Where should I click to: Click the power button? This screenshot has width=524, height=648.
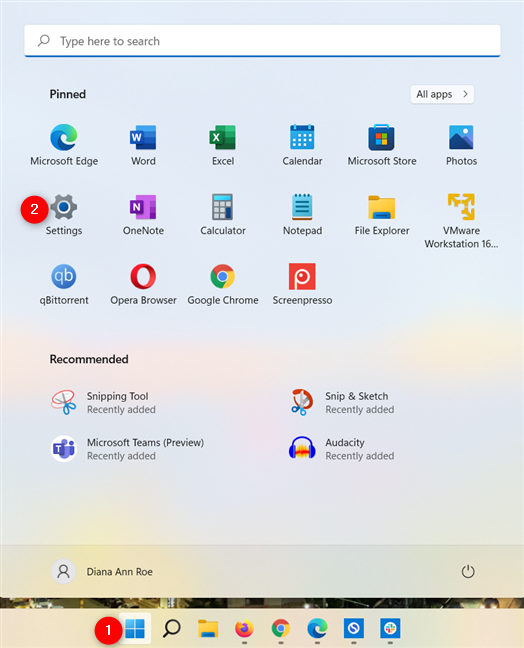point(468,572)
